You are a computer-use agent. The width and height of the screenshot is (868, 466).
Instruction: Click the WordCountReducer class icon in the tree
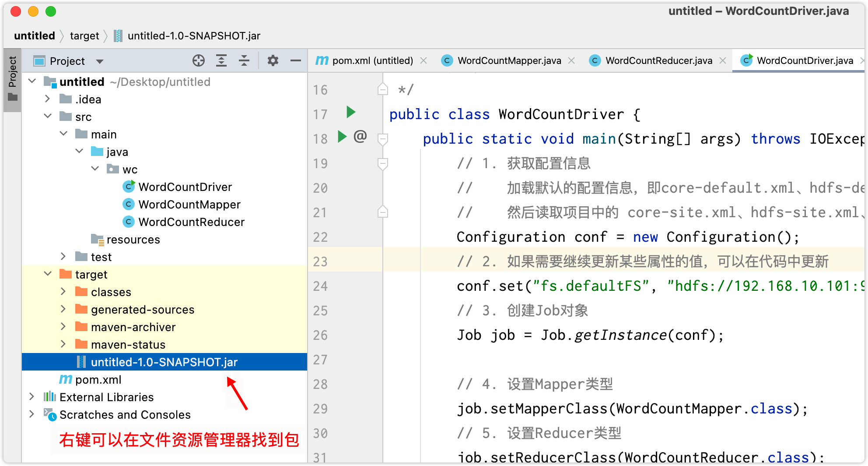(128, 222)
